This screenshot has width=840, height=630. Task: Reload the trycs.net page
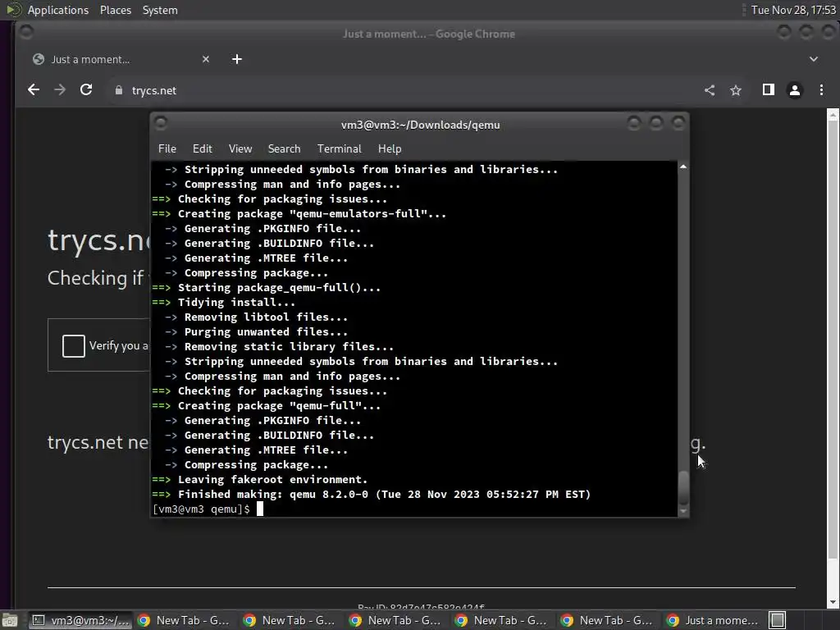tap(86, 90)
